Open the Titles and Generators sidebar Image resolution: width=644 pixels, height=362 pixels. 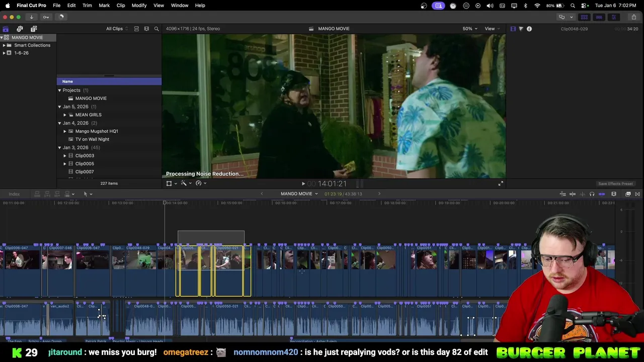34,29
